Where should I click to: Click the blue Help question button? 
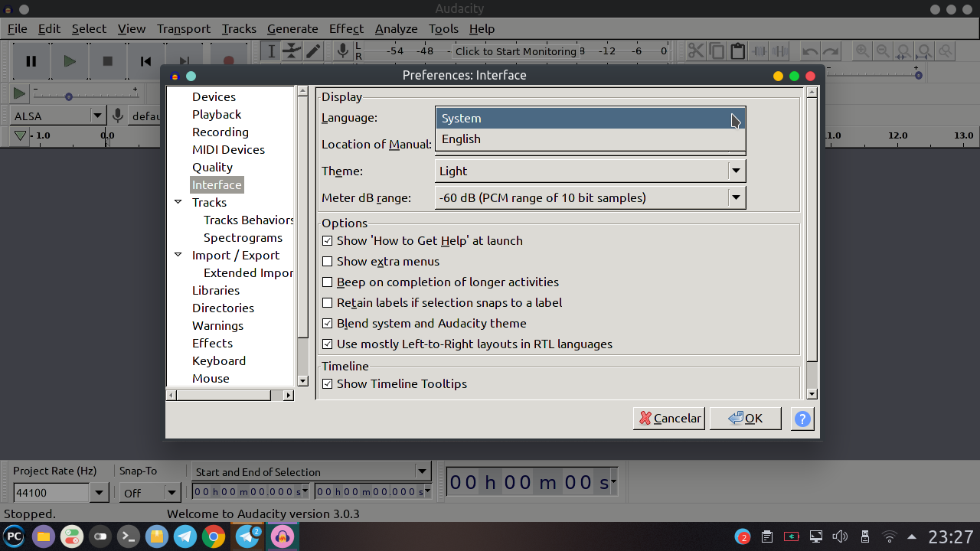(802, 419)
